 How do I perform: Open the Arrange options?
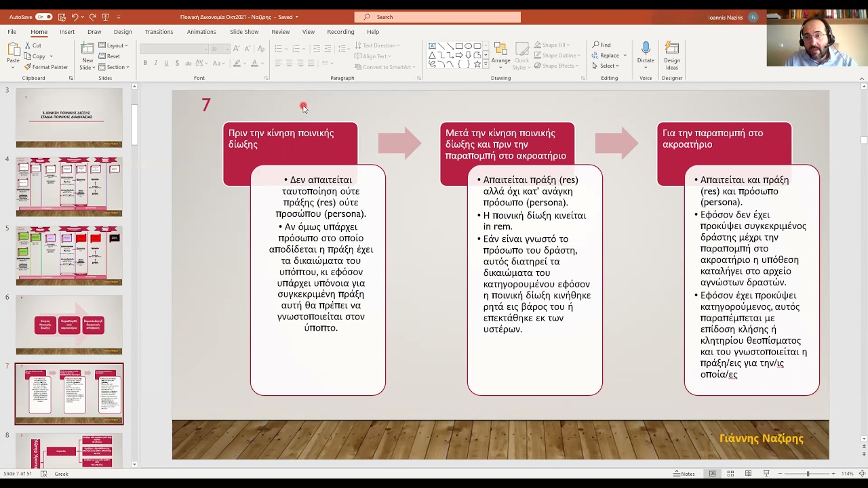click(500, 56)
